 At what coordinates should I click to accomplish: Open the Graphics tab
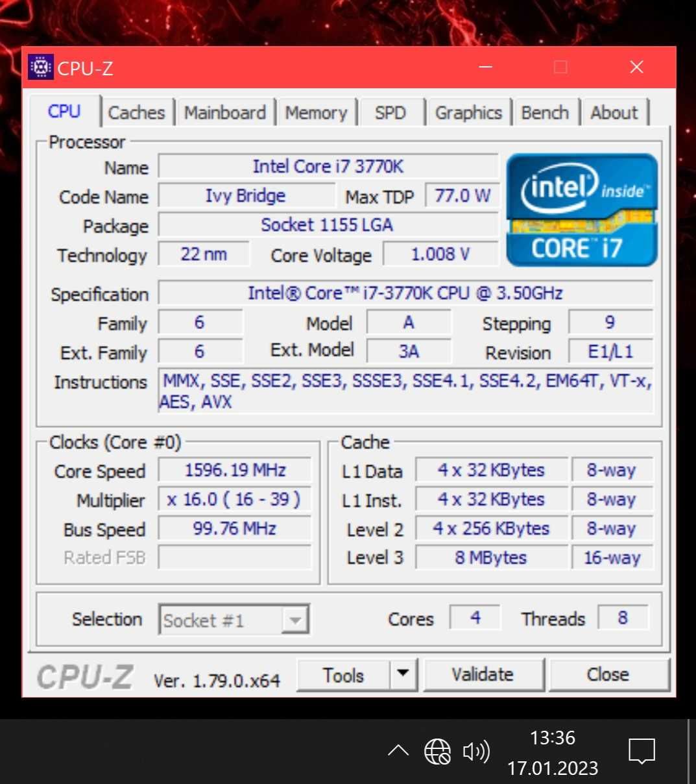468,112
